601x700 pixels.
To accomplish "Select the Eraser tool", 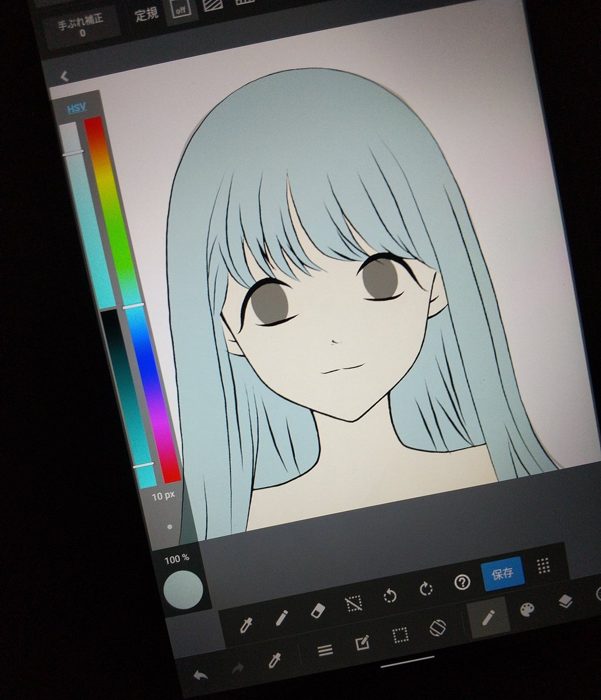I will tap(317, 611).
